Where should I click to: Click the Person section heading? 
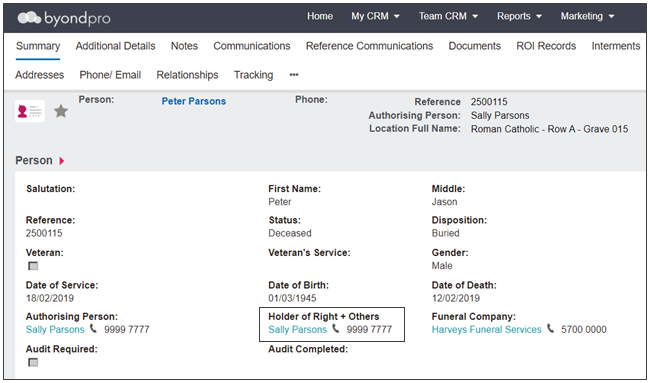coord(34,160)
